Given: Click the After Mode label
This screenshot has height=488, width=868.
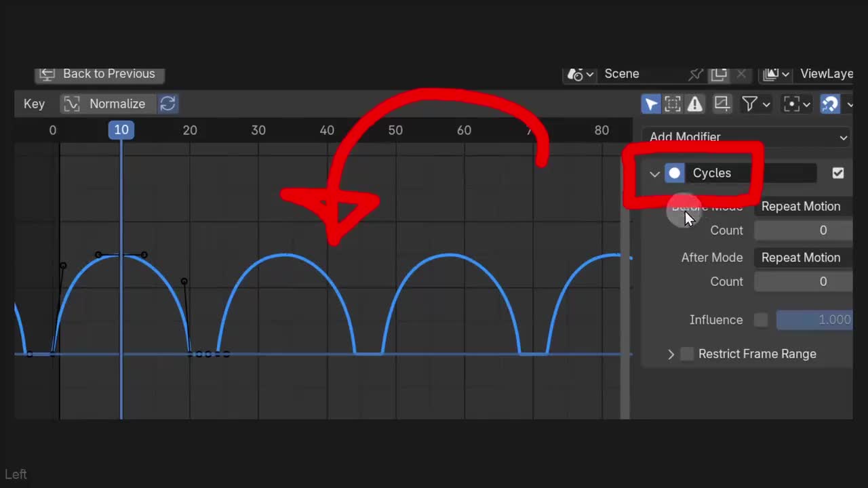Looking at the screenshot, I should pos(711,258).
